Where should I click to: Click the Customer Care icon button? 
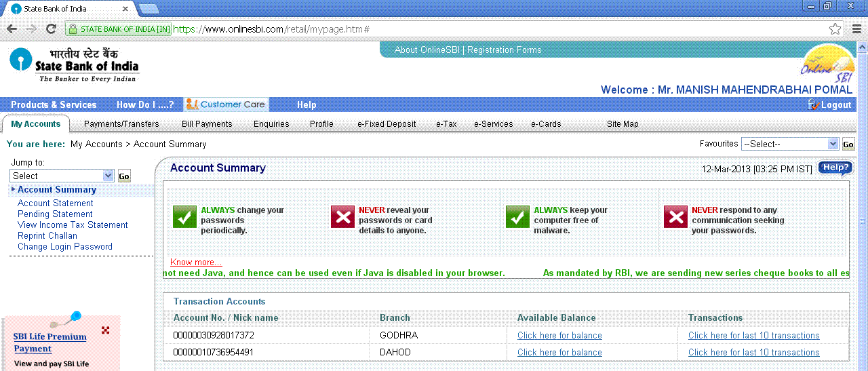pyautogui.click(x=226, y=104)
